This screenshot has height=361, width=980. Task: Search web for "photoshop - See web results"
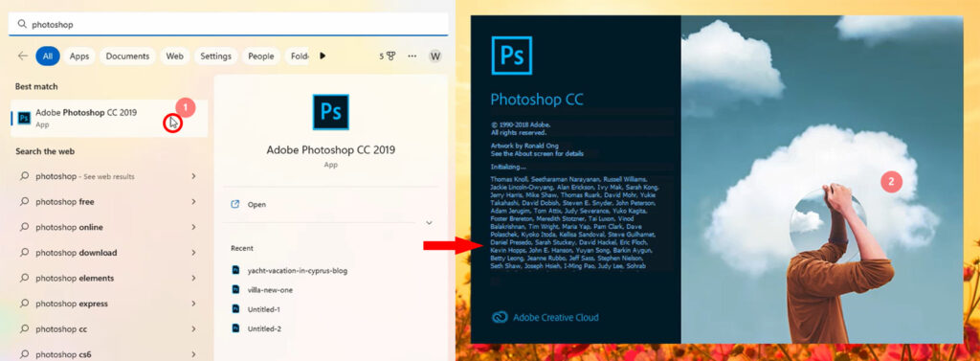(x=108, y=176)
